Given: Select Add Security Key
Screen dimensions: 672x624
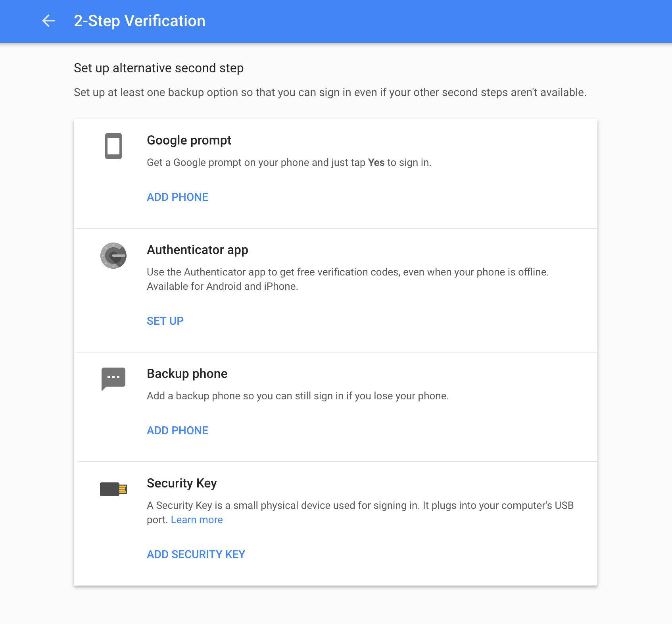Looking at the screenshot, I should click(x=196, y=555).
